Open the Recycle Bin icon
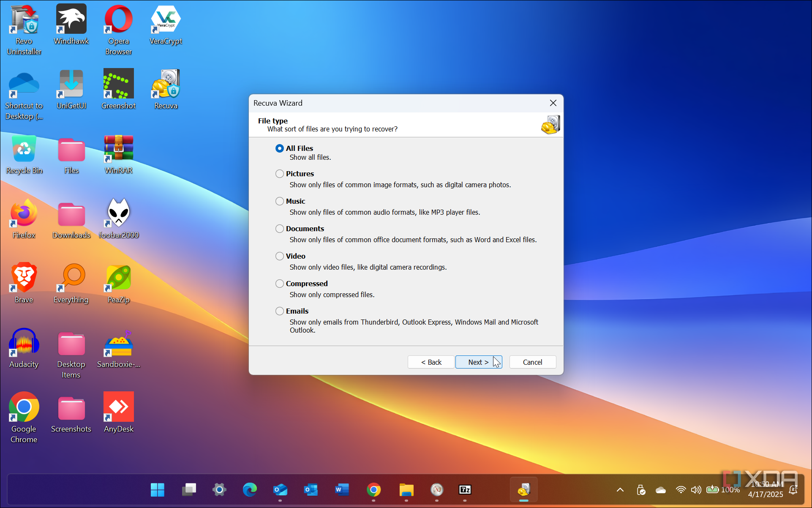This screenshot has height=508, width=812. pos(24,154)
